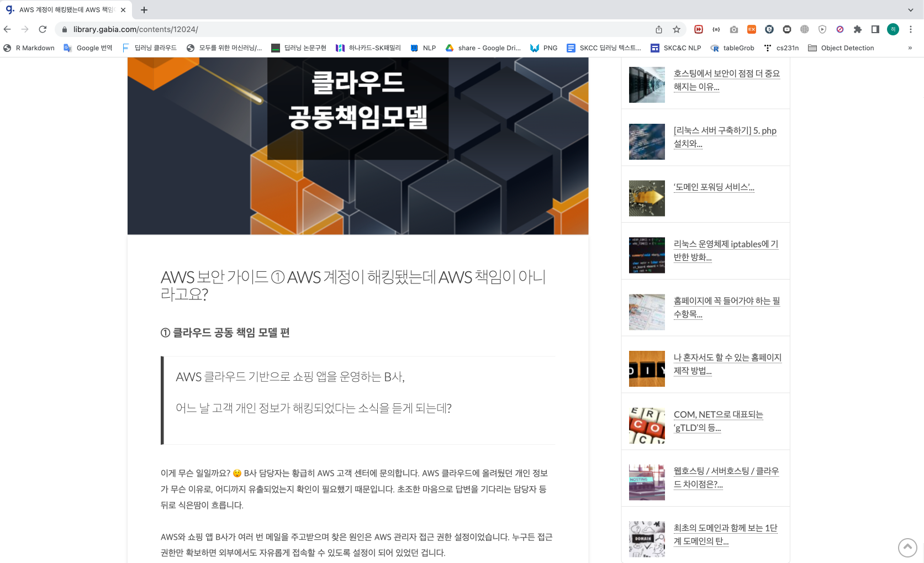
Task: Open the 딥러닝 클라우드 bookmark
Action: pyautogui.click(x=150, y=48)
